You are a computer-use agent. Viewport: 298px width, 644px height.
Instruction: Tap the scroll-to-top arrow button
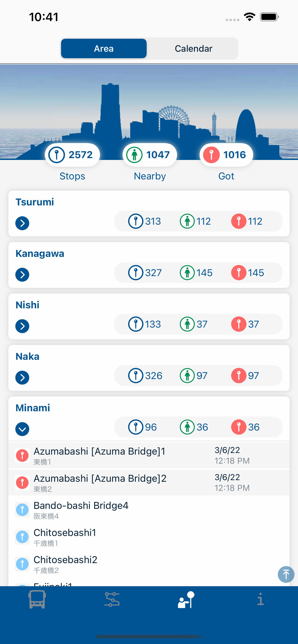pos(286,574)
